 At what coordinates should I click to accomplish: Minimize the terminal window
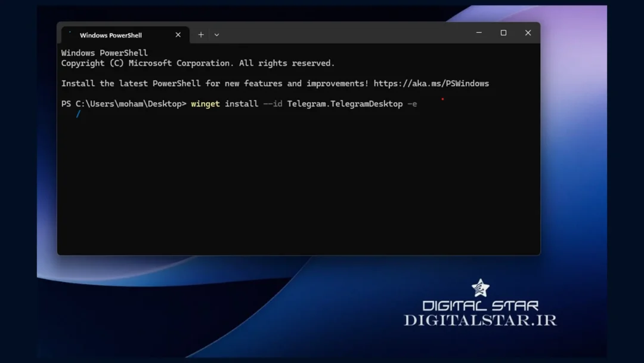[x=479, y=33]
